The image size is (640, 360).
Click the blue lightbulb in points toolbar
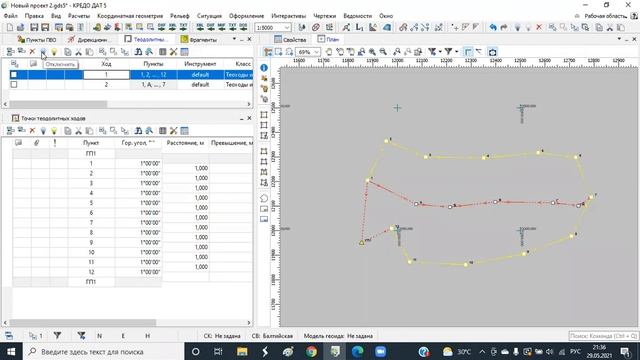[x=43, y=131]
